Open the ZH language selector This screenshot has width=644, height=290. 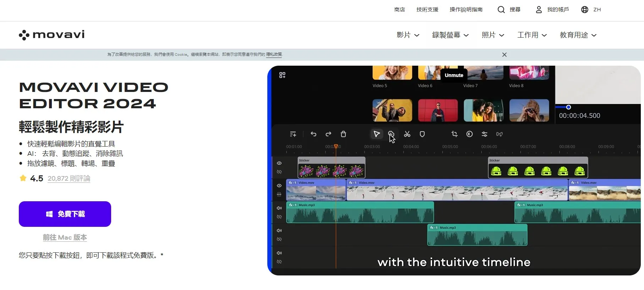coord(597,10)
